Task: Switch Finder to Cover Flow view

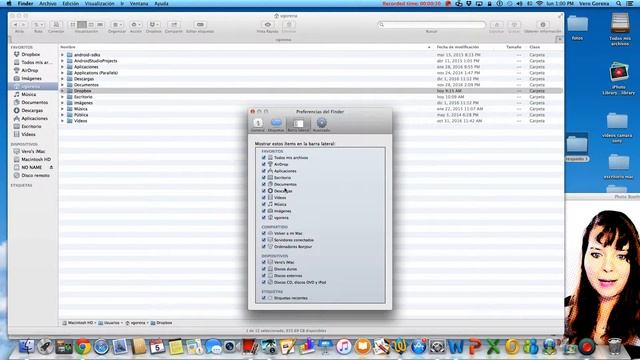Action: pyautogui.click(x=100, y=25)
